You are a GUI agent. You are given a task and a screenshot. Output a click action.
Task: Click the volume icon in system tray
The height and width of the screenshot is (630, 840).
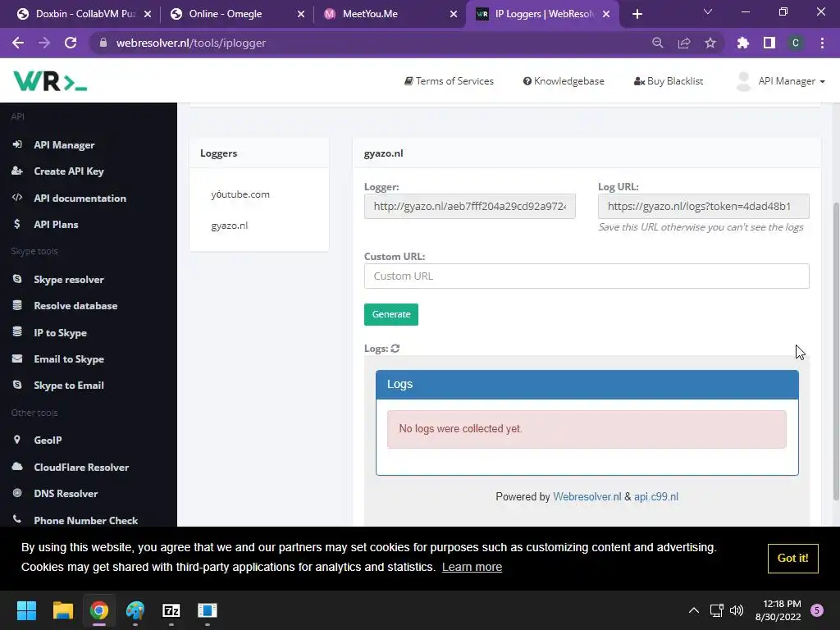click(737, 610)
